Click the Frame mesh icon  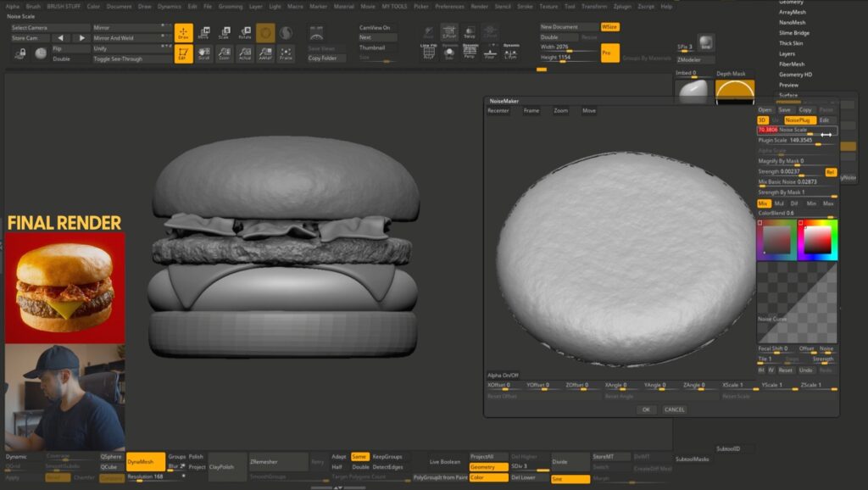coord(286,53)
